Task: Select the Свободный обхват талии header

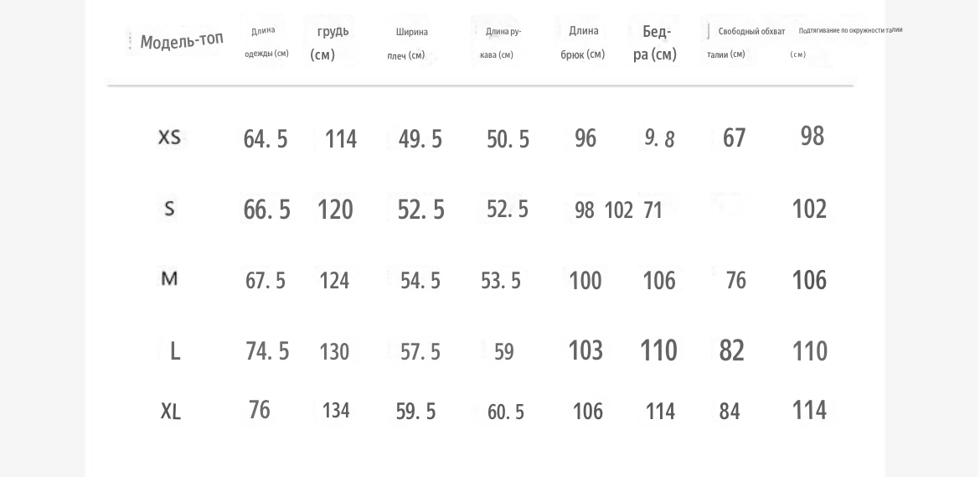Action: click(746, 43)
